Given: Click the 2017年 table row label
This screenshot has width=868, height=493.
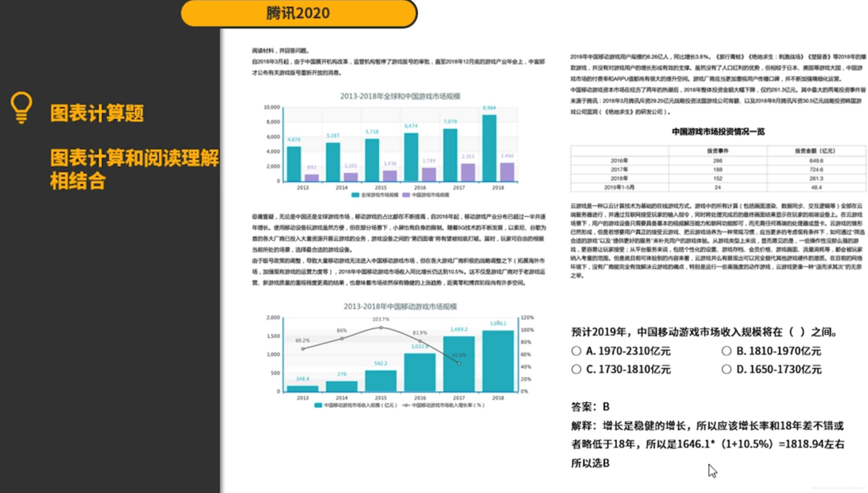Looking at the screenshot, I should tap(619, 169).
